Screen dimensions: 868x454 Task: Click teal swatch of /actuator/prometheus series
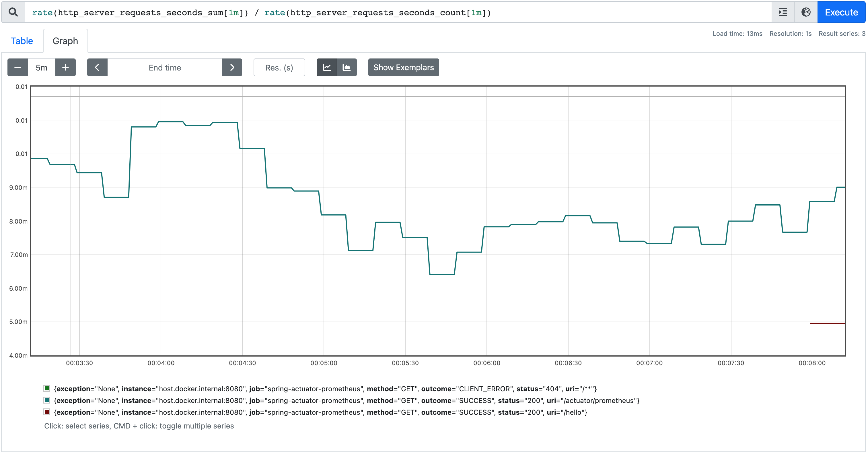click(47, 400)
